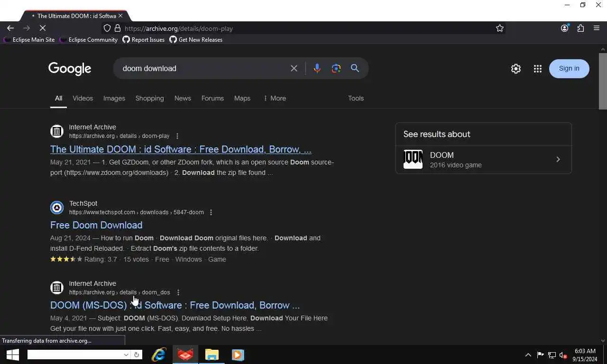The width and height of the screenshot is (607, 364).
Task: Switch to the Shopping tab
Action: click(149, 98)
